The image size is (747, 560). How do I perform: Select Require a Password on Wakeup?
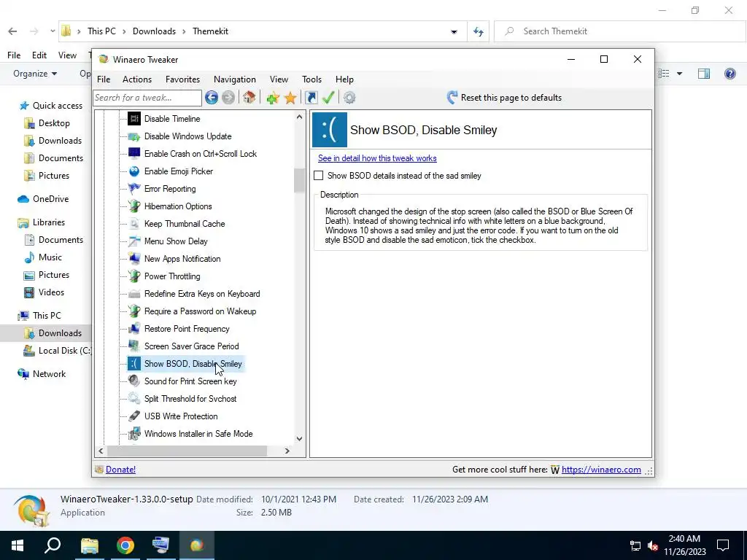pos(200,311)
